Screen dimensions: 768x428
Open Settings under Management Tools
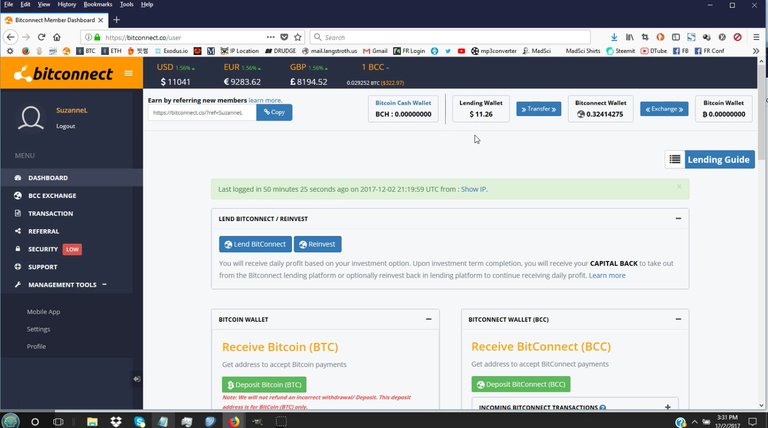point(38,329)
